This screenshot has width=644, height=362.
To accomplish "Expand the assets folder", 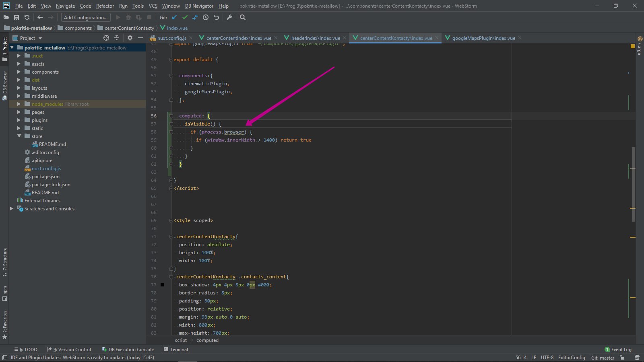I will 19,64.
